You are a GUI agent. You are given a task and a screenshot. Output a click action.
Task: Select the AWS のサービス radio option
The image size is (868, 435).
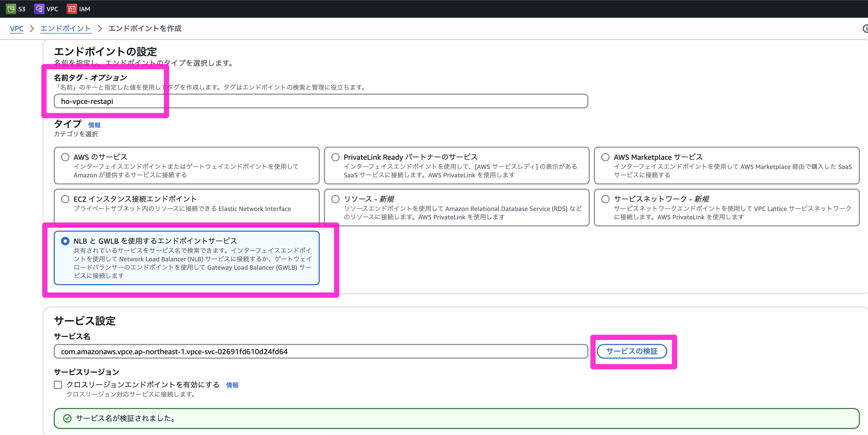pyautogui.click(x=65, y=157)
